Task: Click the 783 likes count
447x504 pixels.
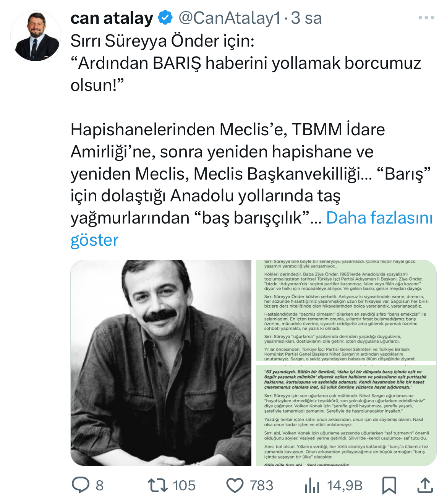Action: 262,486
